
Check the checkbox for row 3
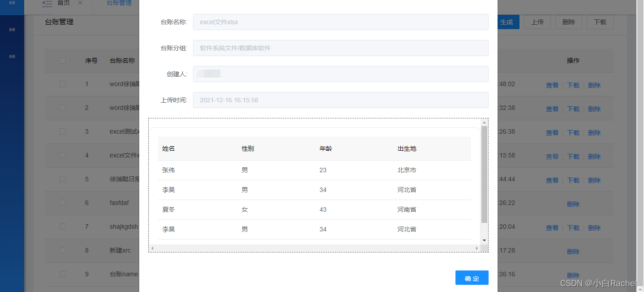click(63, 131)
